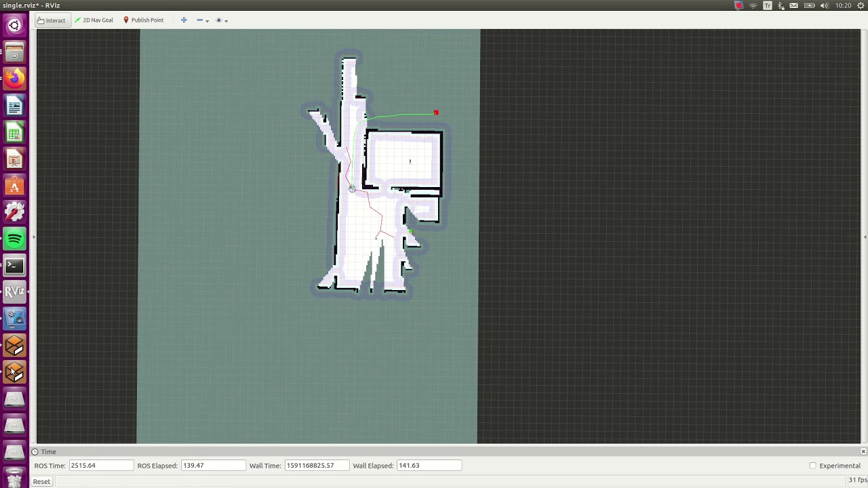The image size is (868, 488).
Task: Open the system power session menu
Action: tap(861, 5)
